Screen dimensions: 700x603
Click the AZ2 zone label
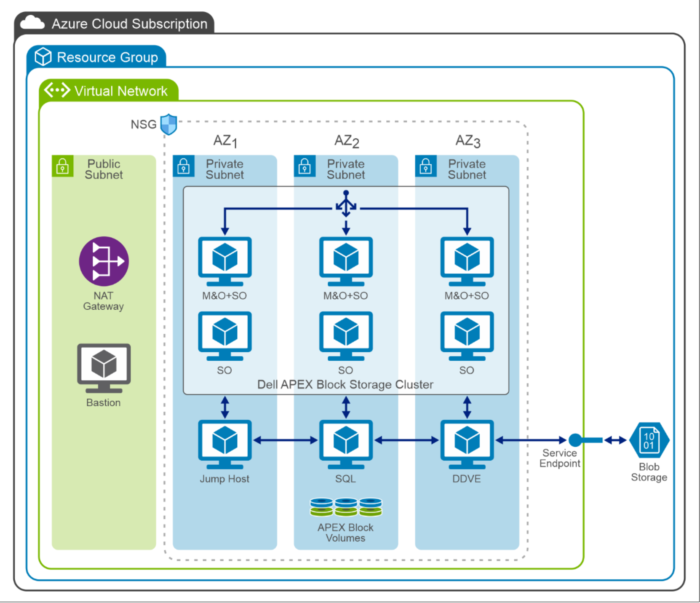(x=347, y=141)
